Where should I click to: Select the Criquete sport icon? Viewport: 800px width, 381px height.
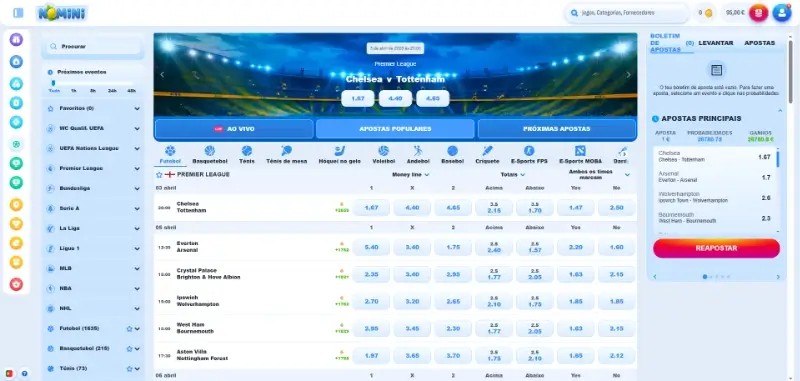pos(487,151)
